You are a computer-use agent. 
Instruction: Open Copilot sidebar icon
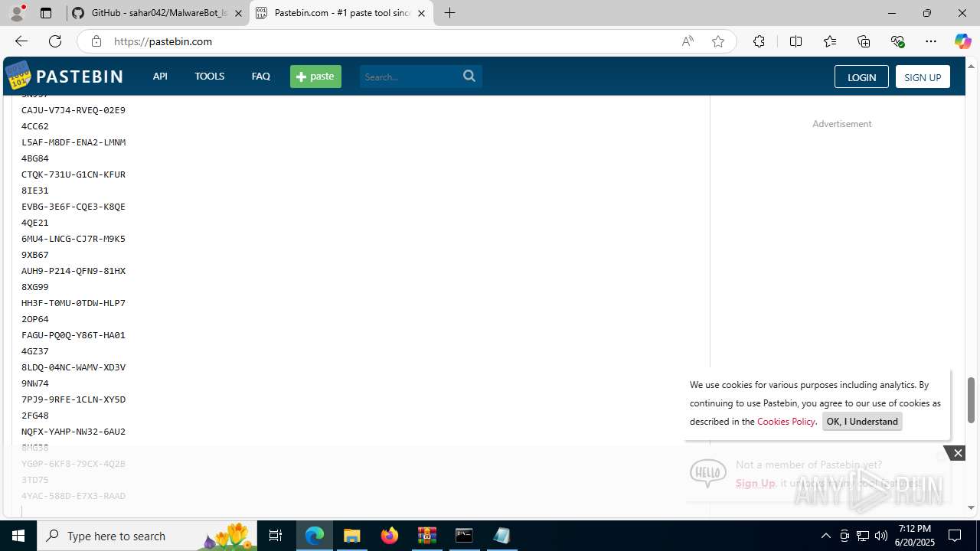(x=962, y=41)
